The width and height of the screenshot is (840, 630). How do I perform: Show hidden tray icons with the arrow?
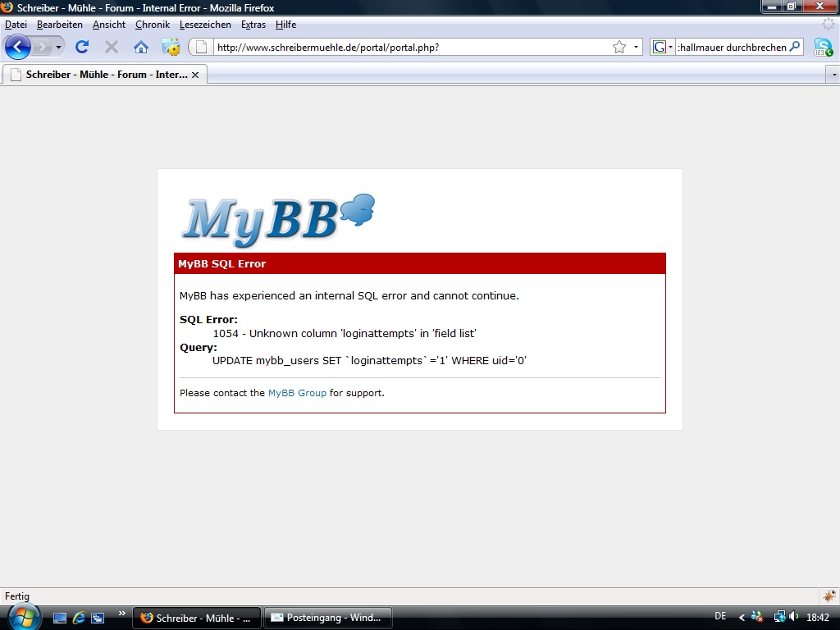coord(742,618)
